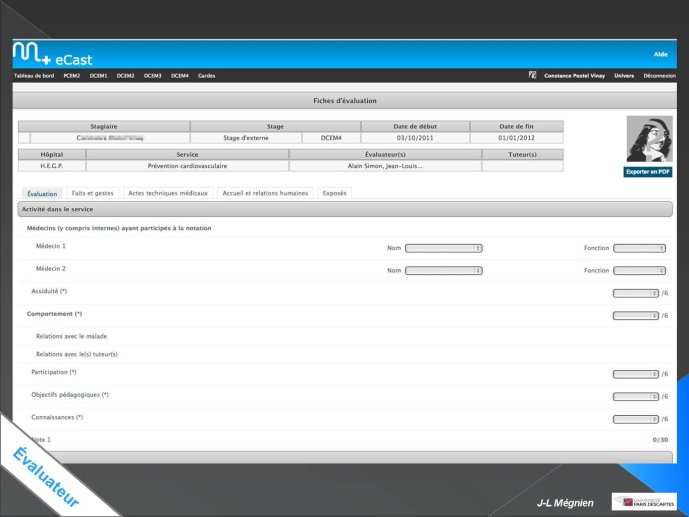Screen dimensions: 689x517
Task: Open the Connaissances score dropdown
Action: (x=636, y=419)
